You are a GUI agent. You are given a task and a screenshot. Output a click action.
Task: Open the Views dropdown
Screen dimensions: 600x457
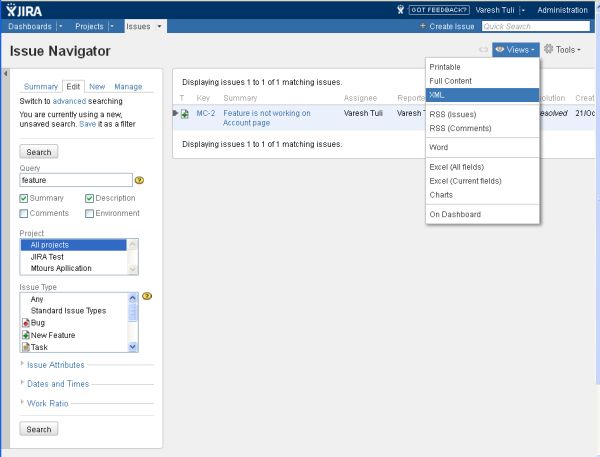pos(516,50)
